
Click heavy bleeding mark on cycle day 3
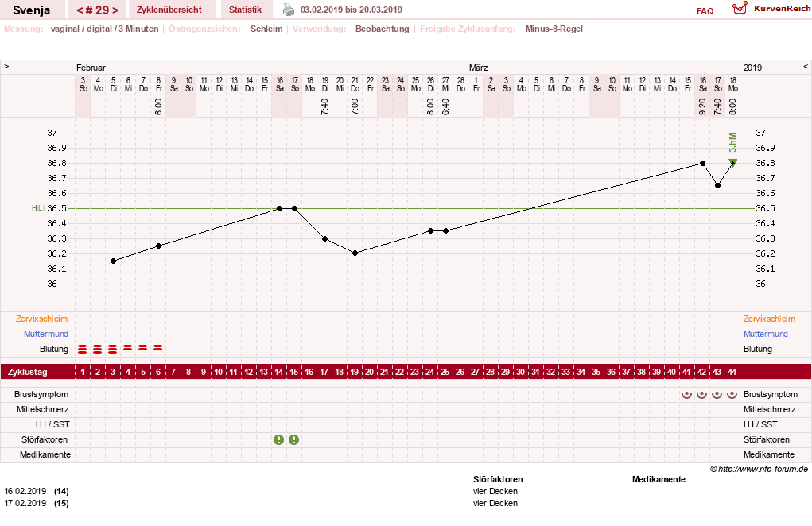point(112,349)
